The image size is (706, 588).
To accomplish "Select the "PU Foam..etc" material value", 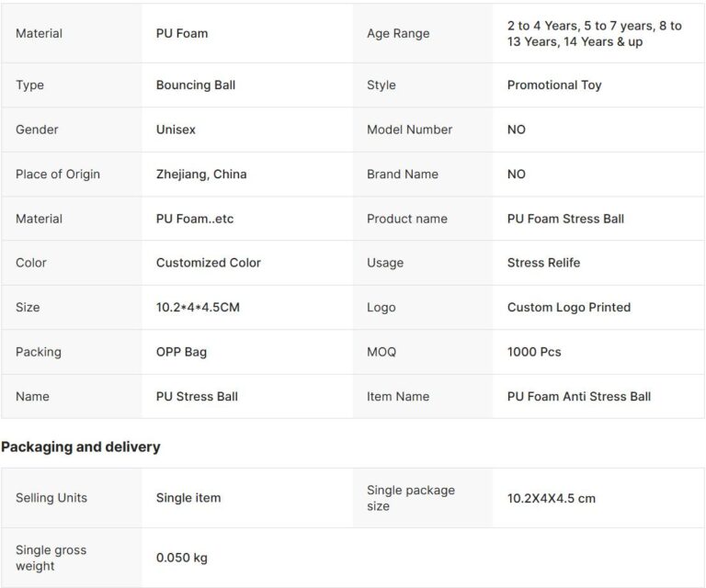I will tap(195, 219).
